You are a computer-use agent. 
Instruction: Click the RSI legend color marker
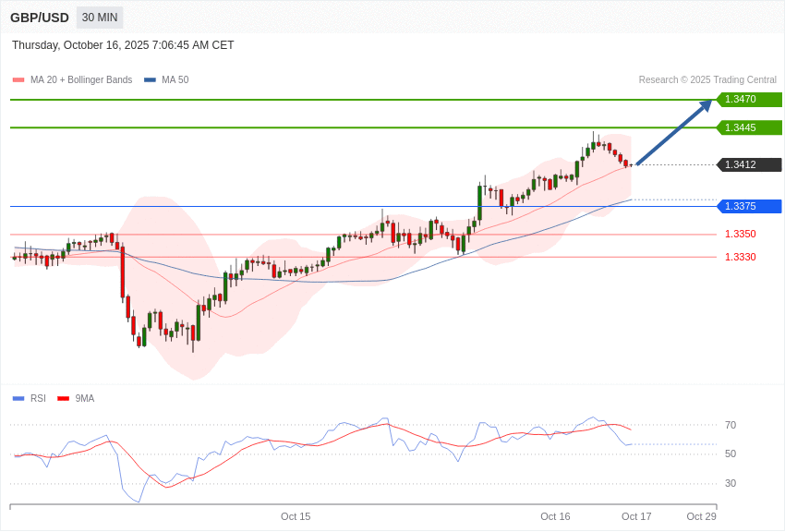pyautogui.click(x=18, y=399)
